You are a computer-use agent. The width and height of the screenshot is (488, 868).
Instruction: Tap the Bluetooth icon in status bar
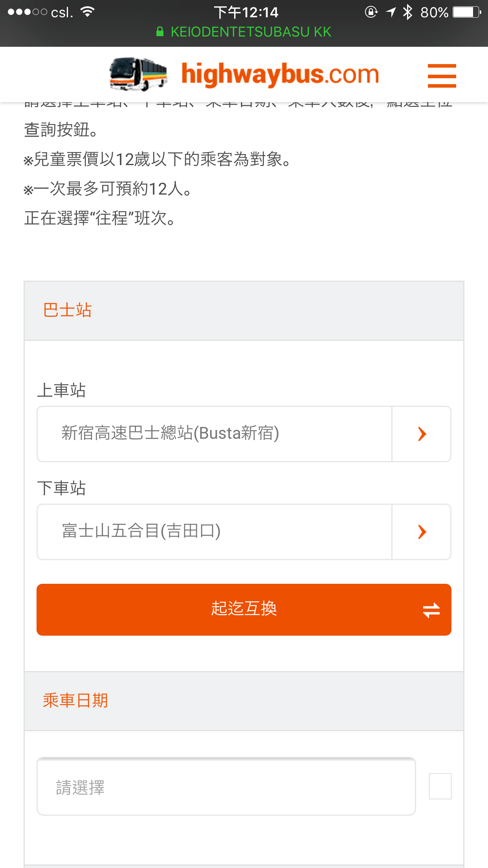tap(408, 12)
